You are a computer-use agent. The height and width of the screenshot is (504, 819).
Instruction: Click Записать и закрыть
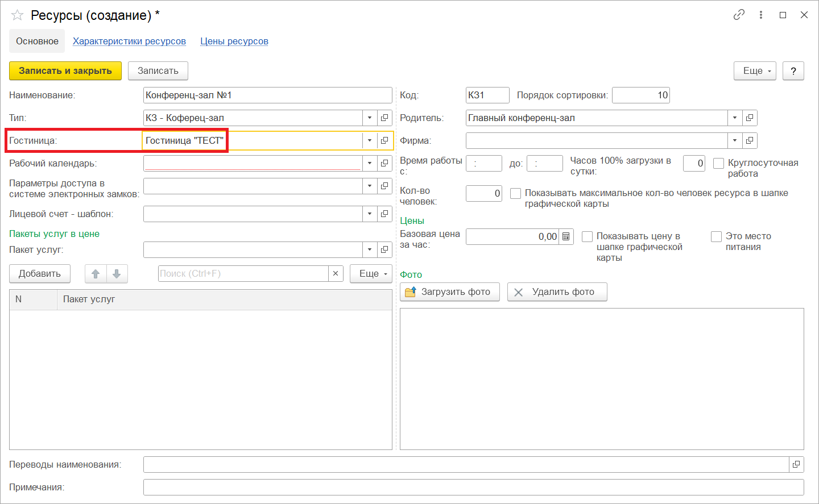[65, 70]
